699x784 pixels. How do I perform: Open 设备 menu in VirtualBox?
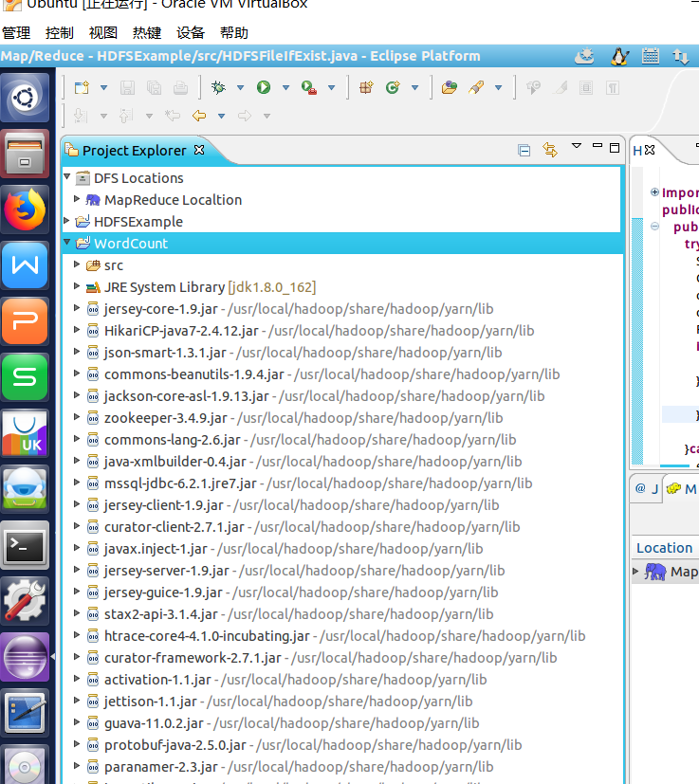pyautogui.click(x=191, y=33)
